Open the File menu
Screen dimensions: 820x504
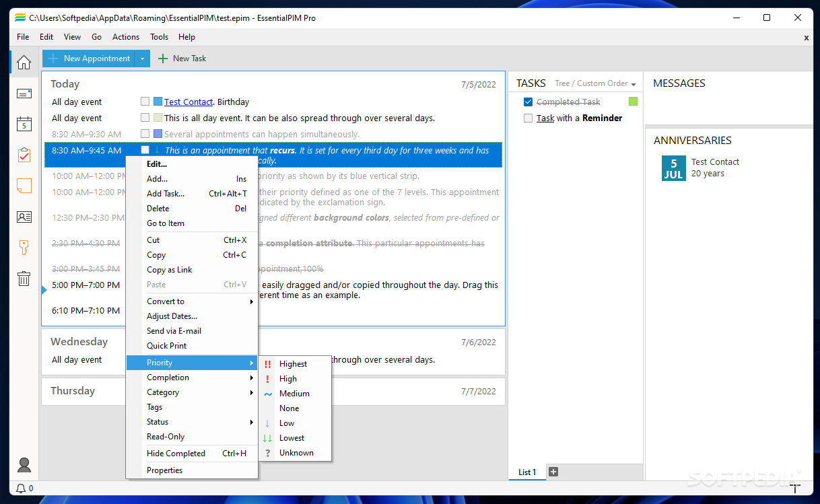23,37
